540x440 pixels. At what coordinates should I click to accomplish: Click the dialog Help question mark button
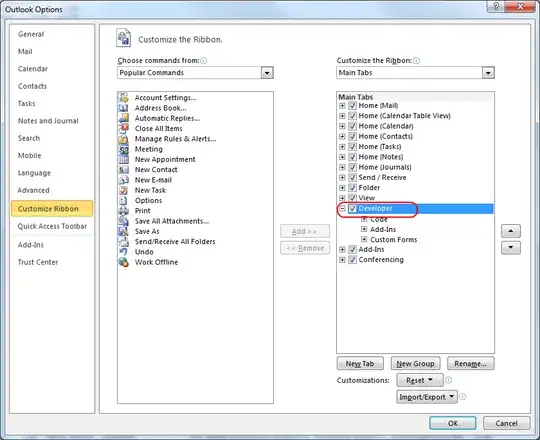[x=496, y=6]
